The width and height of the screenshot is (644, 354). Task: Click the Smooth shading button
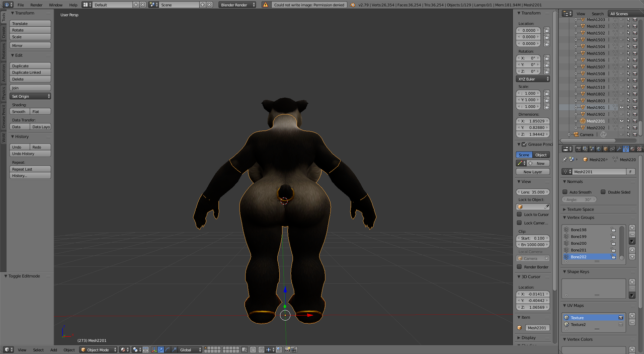pos(19,111)
